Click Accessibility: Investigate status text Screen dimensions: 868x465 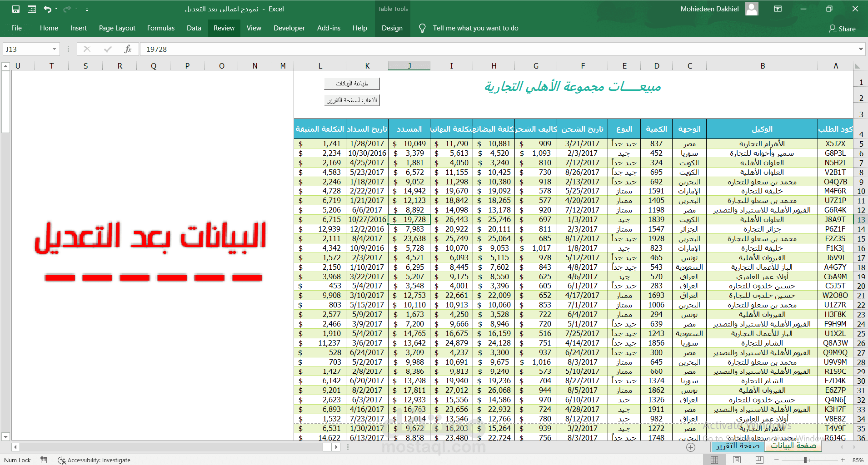pos(99,460)
